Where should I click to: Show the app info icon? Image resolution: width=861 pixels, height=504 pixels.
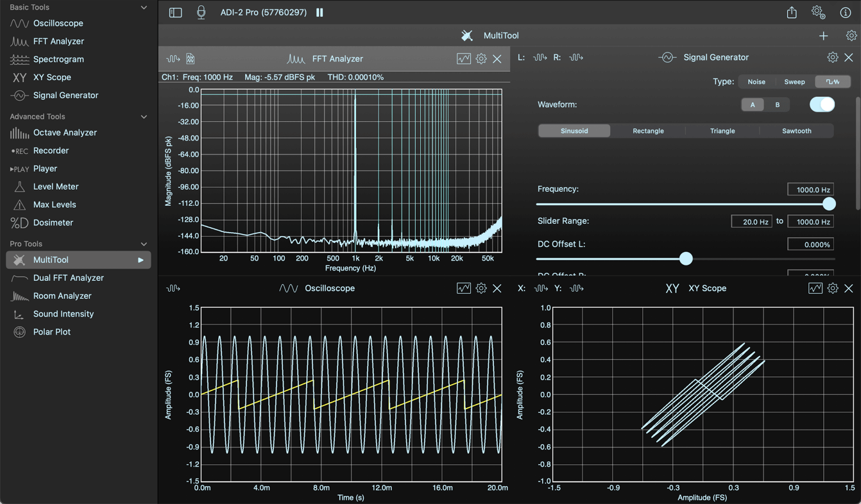coord(845,12)
